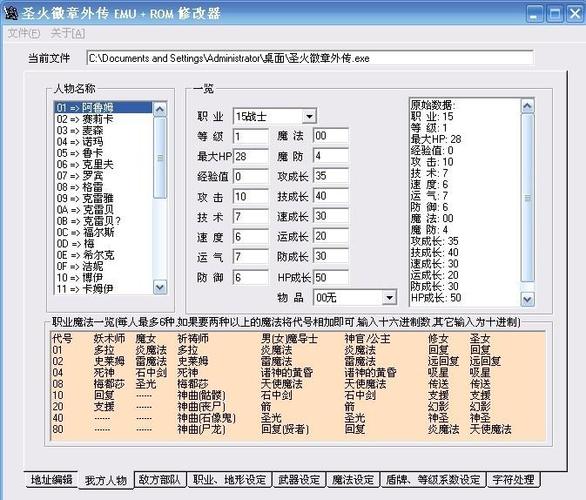This screenshot has width=586, height=500.
Task: Open the 关于(A) menu
Action: (68, 34)
